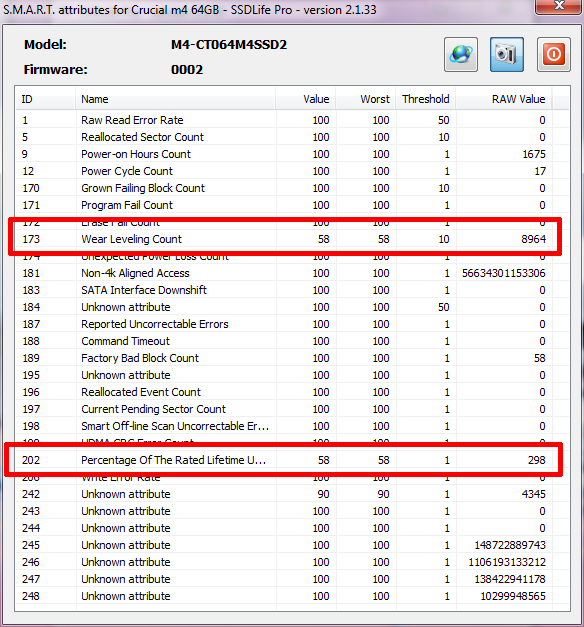The height and width of the screenshot is (627, 584).
Task: Click the RAW value 4345
Action: [x=534, y=494]
